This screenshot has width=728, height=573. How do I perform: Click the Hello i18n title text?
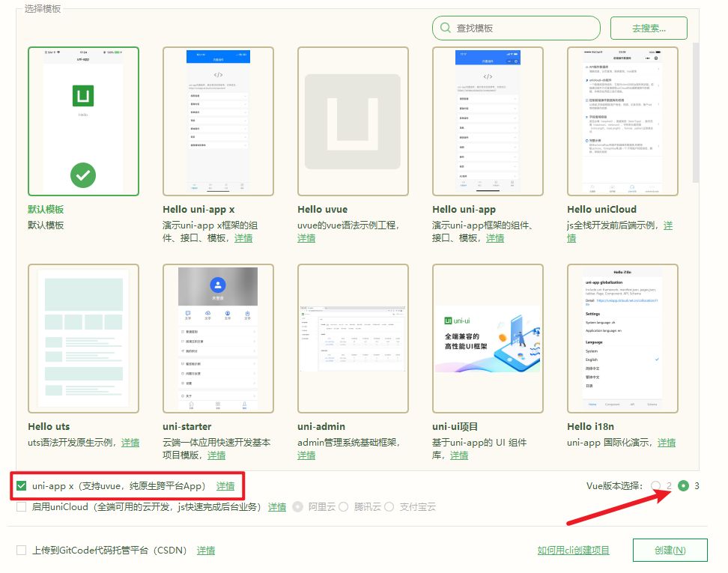(591, 427)
